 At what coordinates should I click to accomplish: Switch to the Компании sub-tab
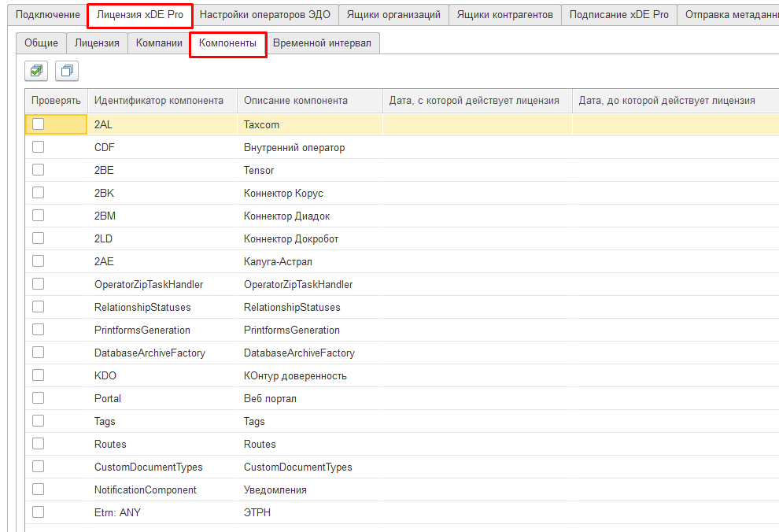(x=159, y=43)
